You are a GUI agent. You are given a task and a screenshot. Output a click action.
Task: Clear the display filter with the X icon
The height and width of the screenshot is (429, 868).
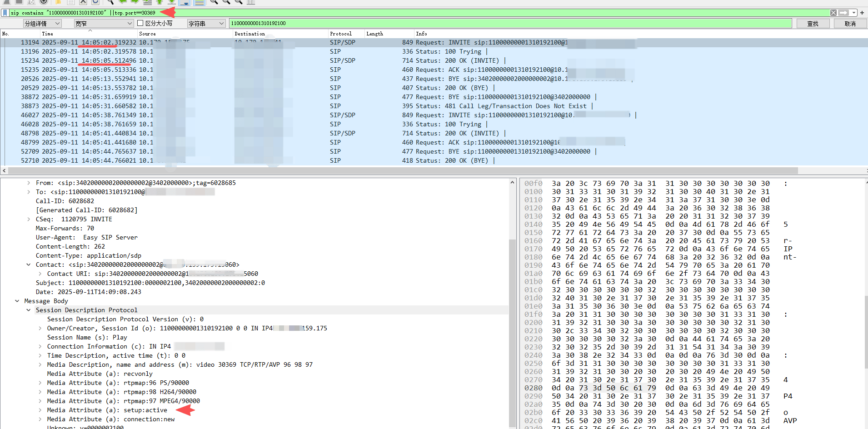point(833,13)
